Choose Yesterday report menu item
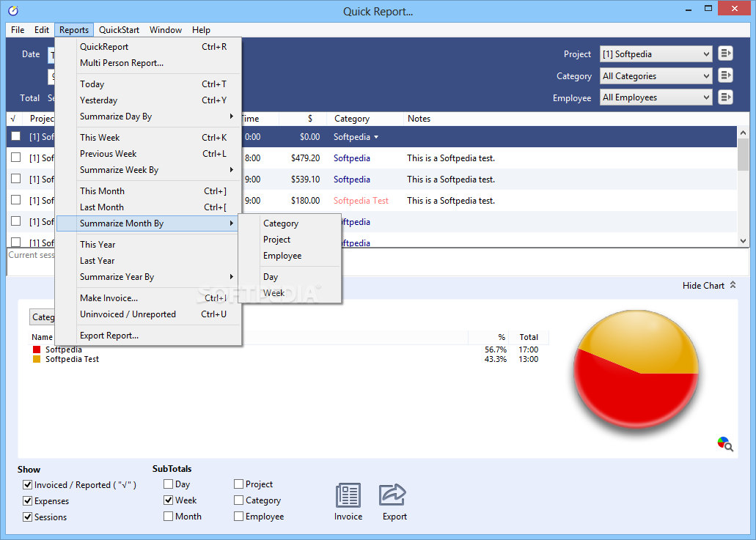Viewport: 756px width, 540px height. [149, 100]
